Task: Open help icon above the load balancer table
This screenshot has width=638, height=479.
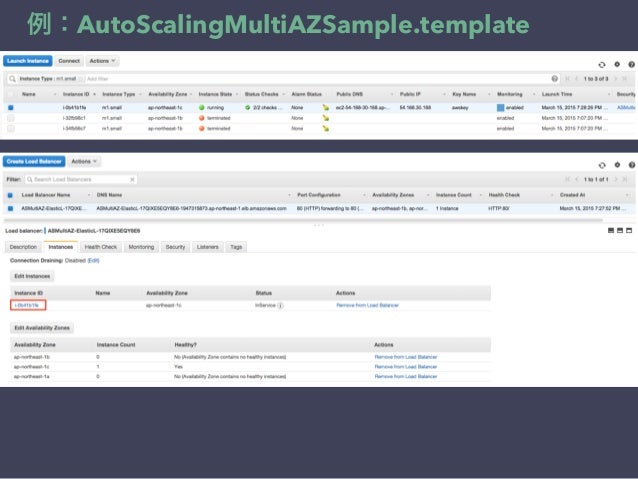Action: point(631,165)
